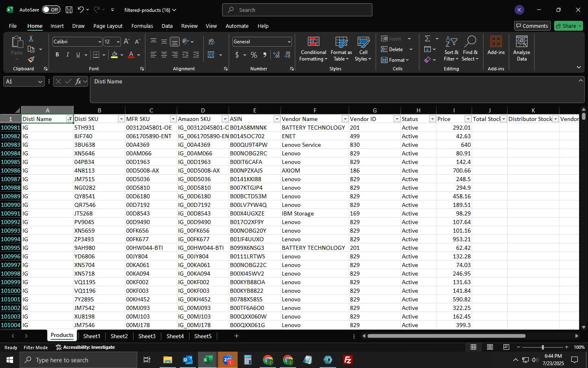This screenshot has height=368, width=588.
Task: Open Windows Start menu
Action: [10, 360]
